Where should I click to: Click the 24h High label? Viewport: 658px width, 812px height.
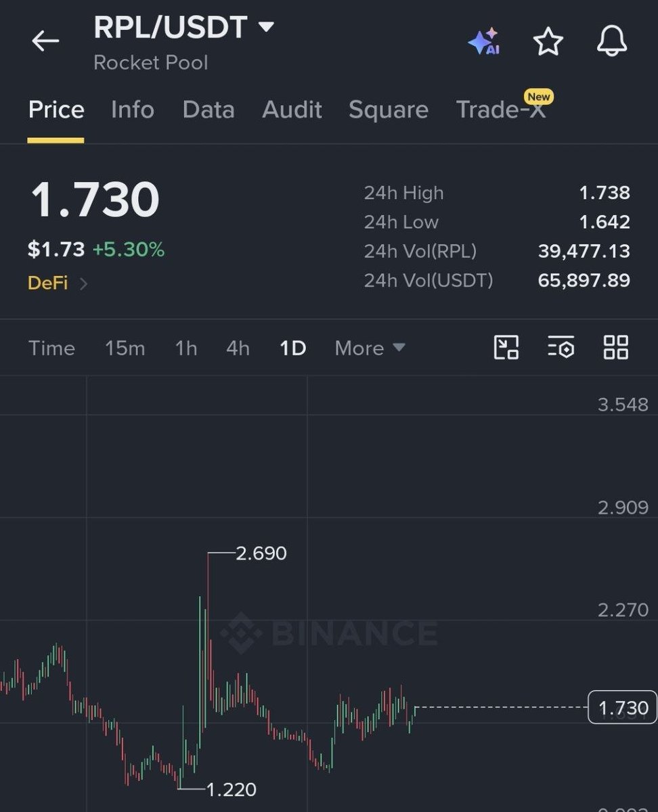click(403, 193)
